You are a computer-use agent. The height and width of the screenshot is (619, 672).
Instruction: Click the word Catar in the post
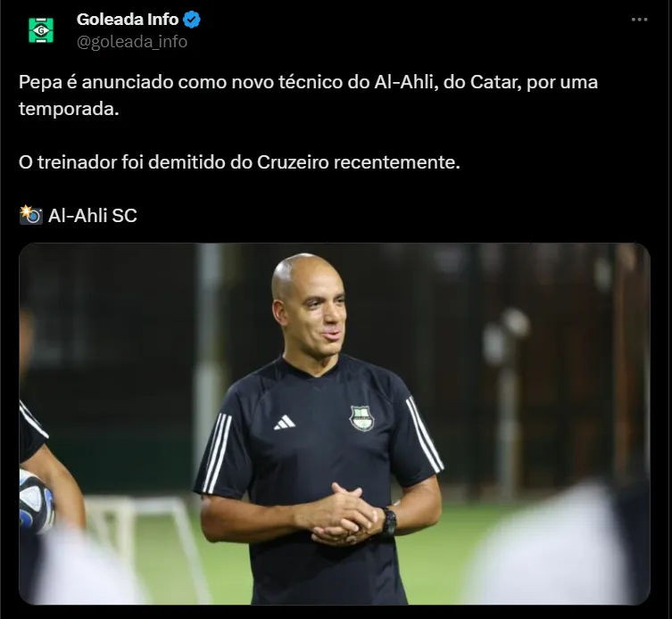(495, 82)
